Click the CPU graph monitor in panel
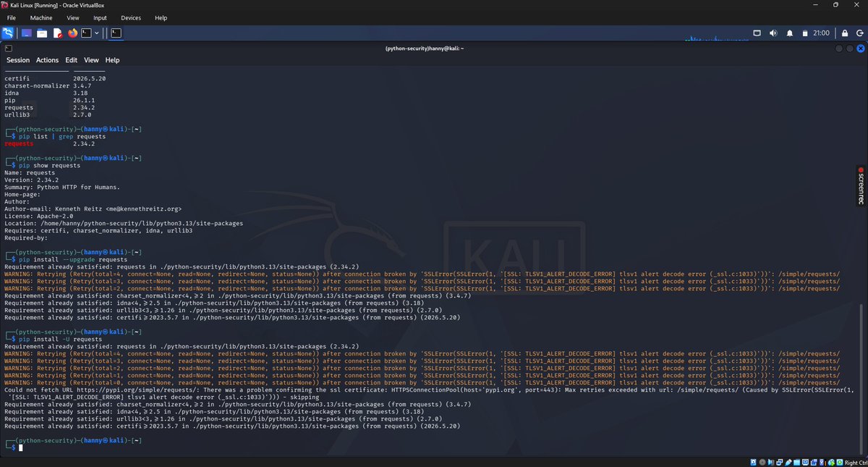868x467 pixels. click(x=716, y=36)
